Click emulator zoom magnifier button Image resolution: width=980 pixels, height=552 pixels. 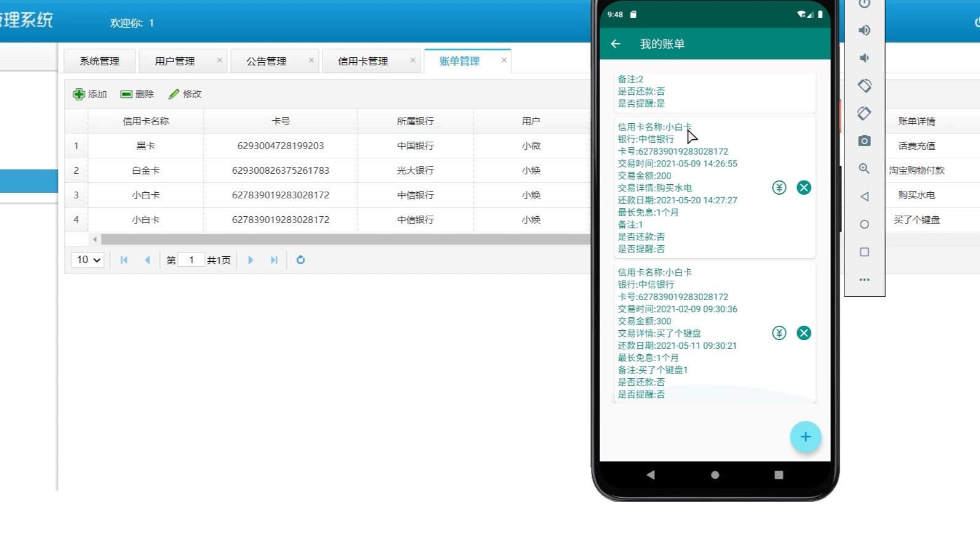864,169
